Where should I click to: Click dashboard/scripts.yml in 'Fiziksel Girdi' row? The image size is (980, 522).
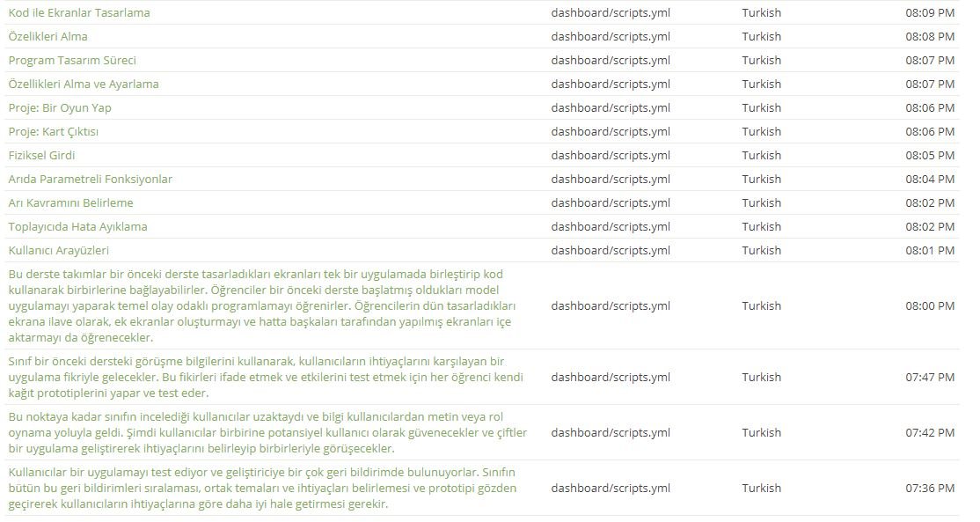[611, 155]
